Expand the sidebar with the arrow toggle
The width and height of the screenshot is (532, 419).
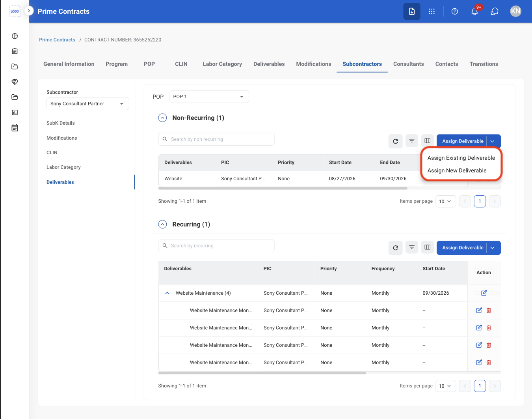[x=29, y=11]
